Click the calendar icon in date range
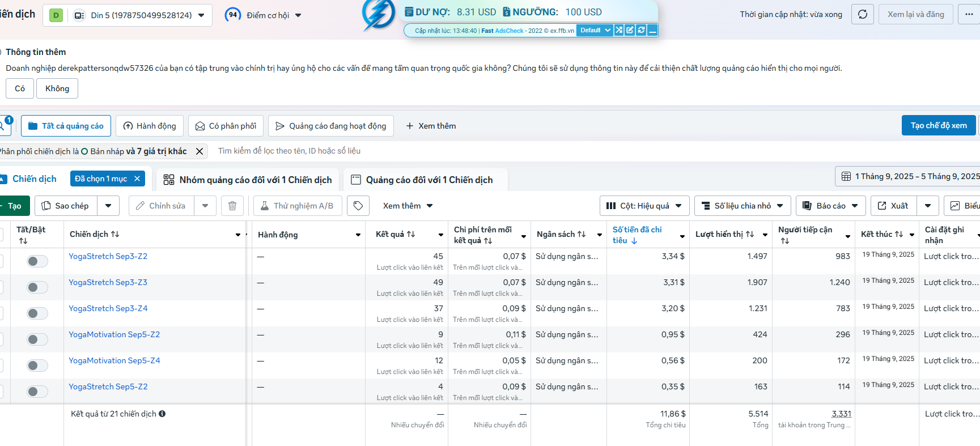Viewport: 980px width, 446px height. coord(846,176)
